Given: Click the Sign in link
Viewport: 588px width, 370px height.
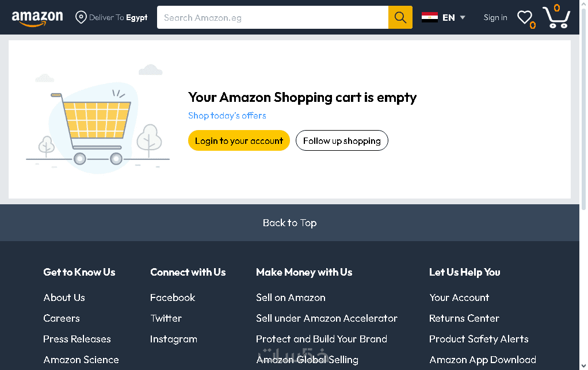Looking at the screenshot, I should pos(495,18).
